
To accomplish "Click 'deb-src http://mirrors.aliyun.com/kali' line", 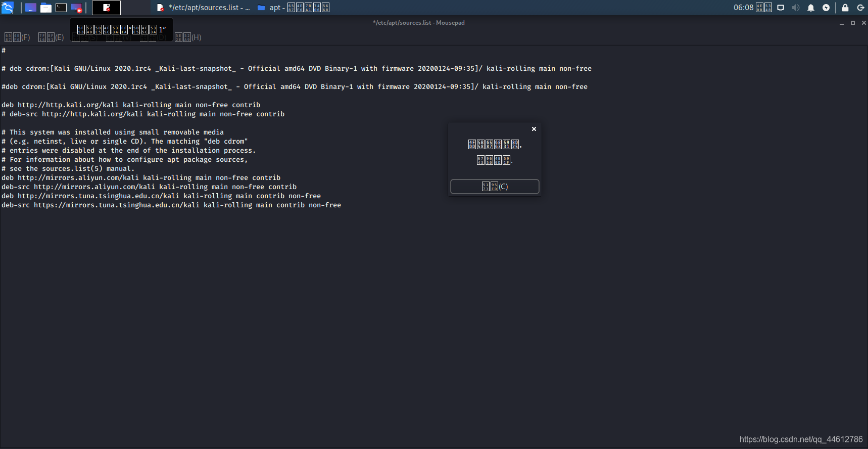I will click(x=149, y=187).
